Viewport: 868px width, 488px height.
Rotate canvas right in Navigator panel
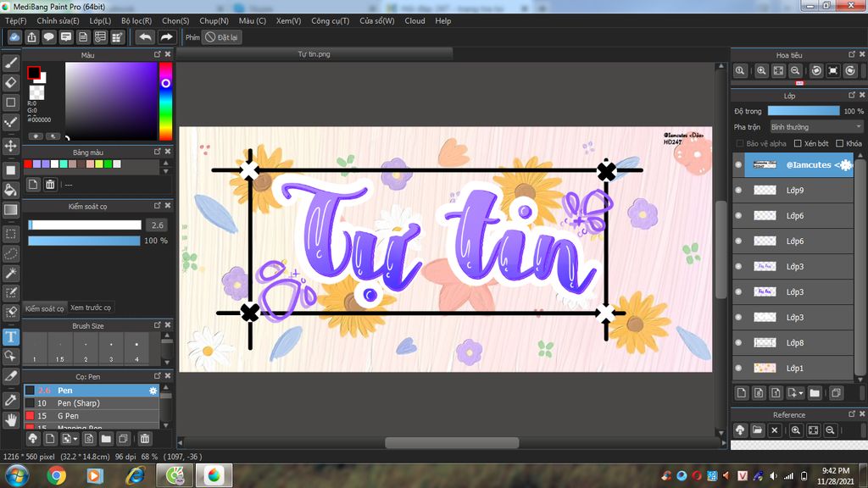point(850,71)
